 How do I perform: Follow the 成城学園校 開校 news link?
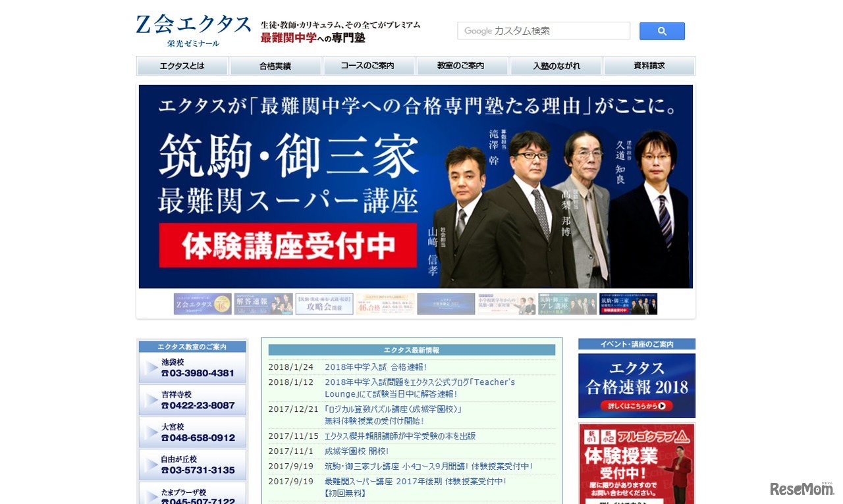[x=356, y=450]
